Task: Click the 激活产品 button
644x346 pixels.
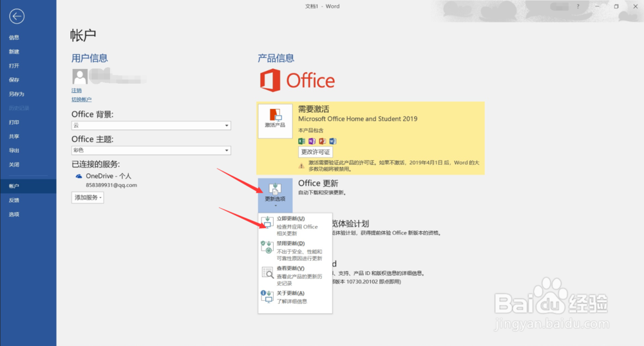Action: (x=275, y=121)
